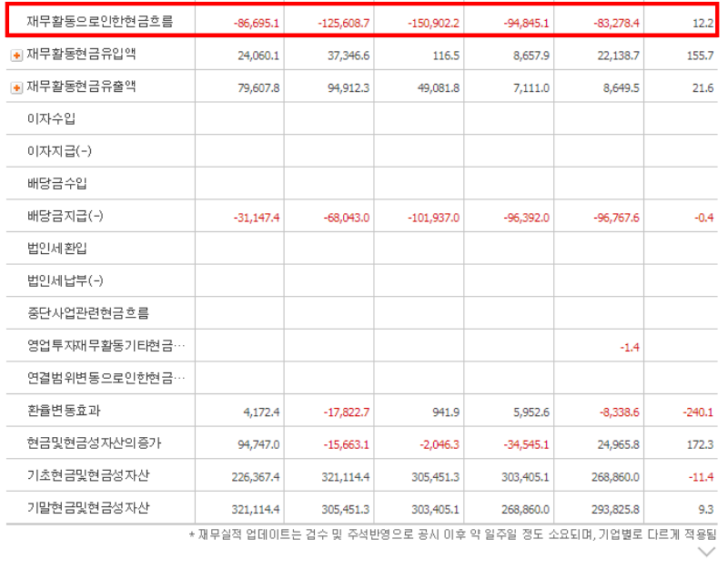The height and width of the screenshot is (570, 728).
Task: Select the -1.4 value in 영업투자재무활동기타현금 row
Action: [629, 347]
